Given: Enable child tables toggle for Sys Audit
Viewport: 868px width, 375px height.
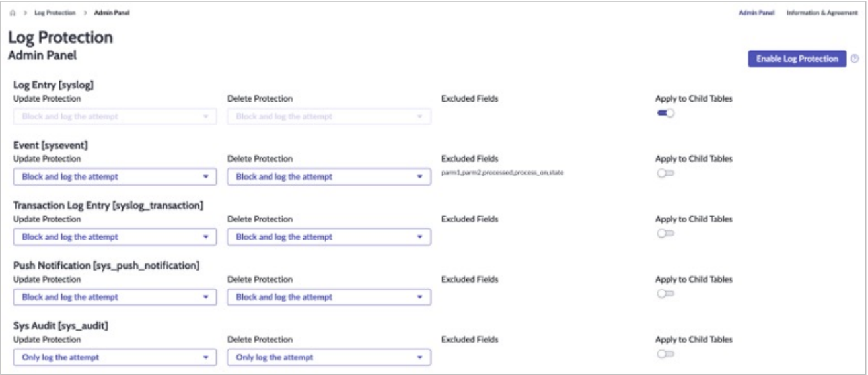Looking at the screenshot, I should pyautogui.click(x=665, y=355).
